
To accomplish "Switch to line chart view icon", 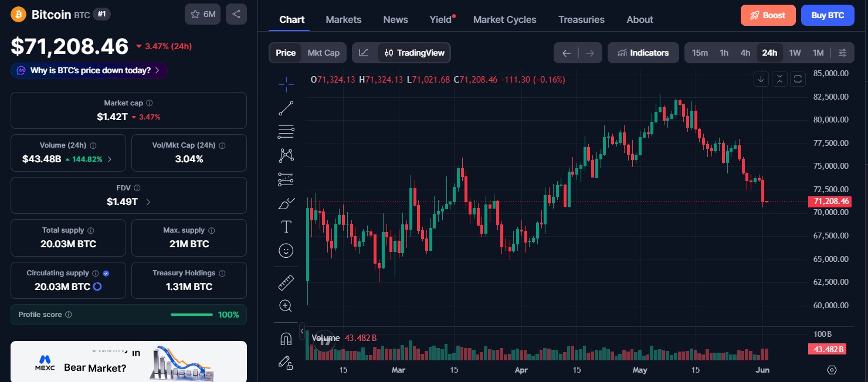I will (364, 53).
